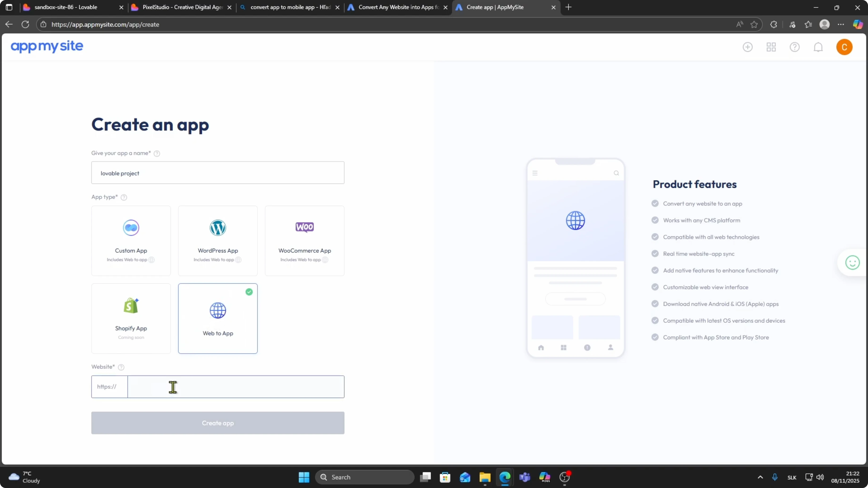Click the https:// protocol prefix box

(109, 387)
